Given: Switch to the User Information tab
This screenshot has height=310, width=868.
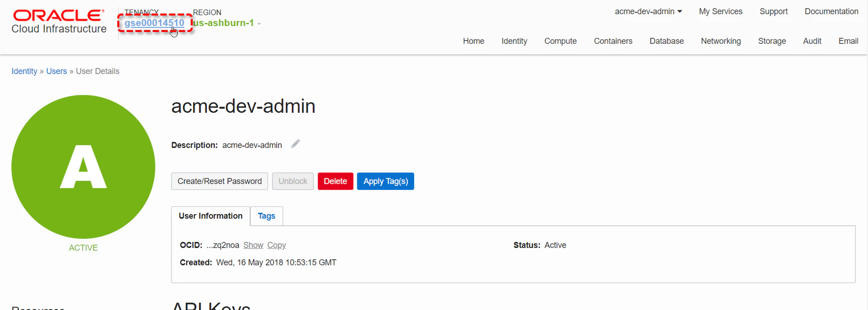Looking at the screenshot, I should pyautogui.click(x=211, y=216).
